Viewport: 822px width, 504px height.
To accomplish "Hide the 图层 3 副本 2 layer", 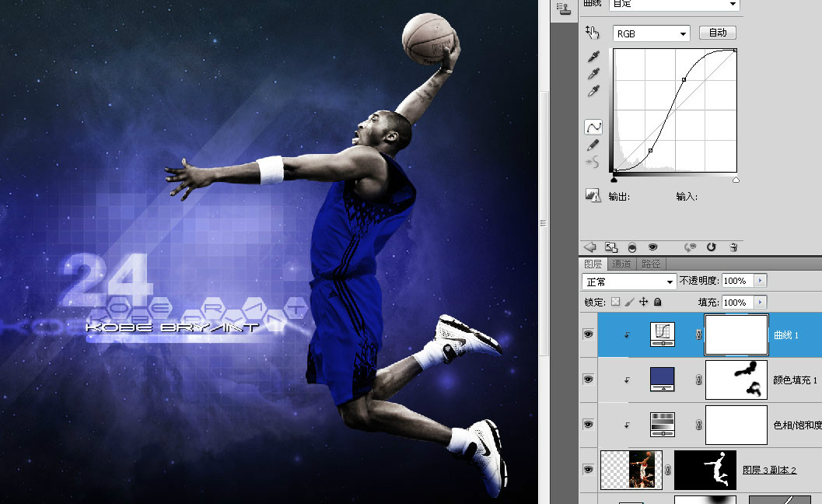I will coord(588,470).
